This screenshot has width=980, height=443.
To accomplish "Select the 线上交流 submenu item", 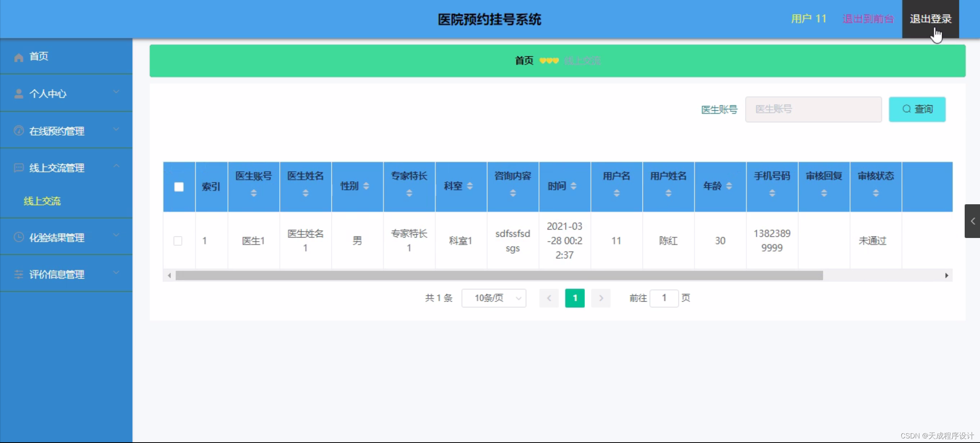I will point(42,201).
